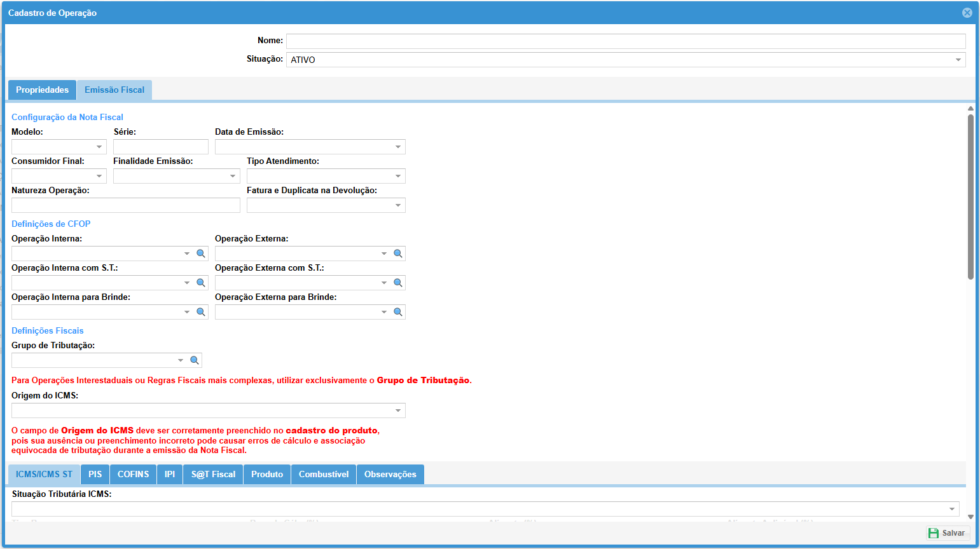Click the Nome input field
The width and height of the screenshot is (980, 549).
625,41
